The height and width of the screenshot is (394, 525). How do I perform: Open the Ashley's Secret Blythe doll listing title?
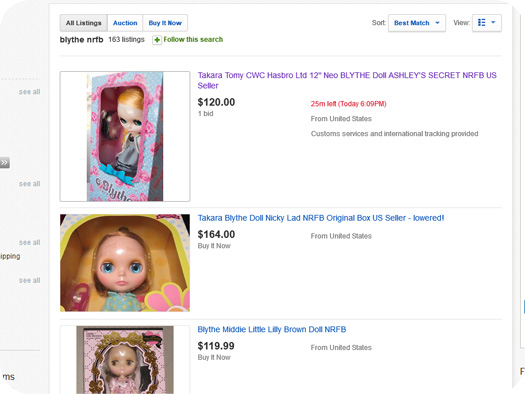(x=347, y=80)
